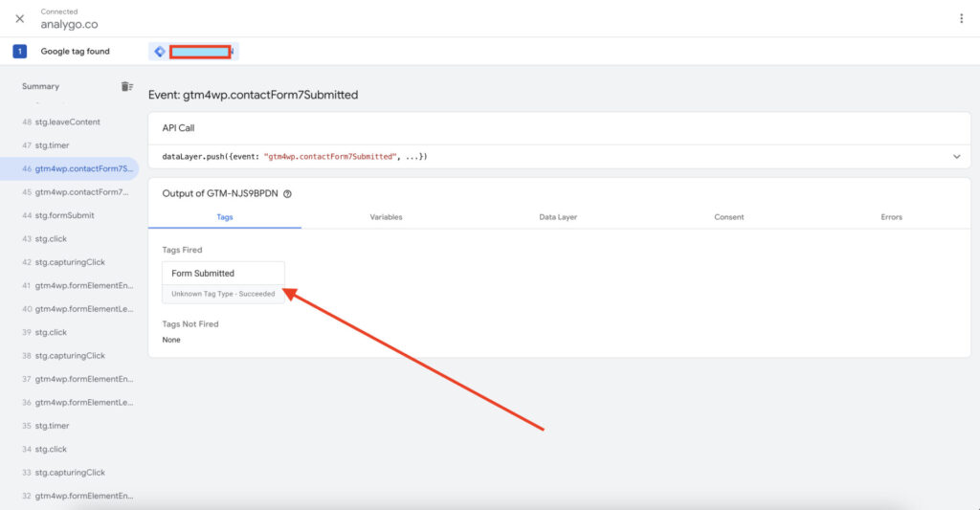Click the blue Google Tag Manager diamond icon
Viewport: 980px width, 510px height.
click(160, 52)
